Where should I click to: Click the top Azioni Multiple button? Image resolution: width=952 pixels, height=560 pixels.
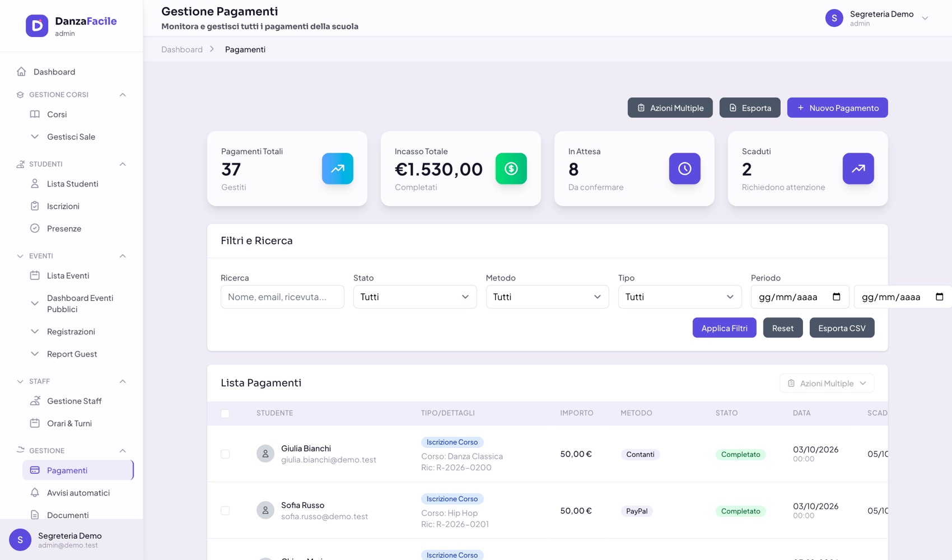pos(670,108)
